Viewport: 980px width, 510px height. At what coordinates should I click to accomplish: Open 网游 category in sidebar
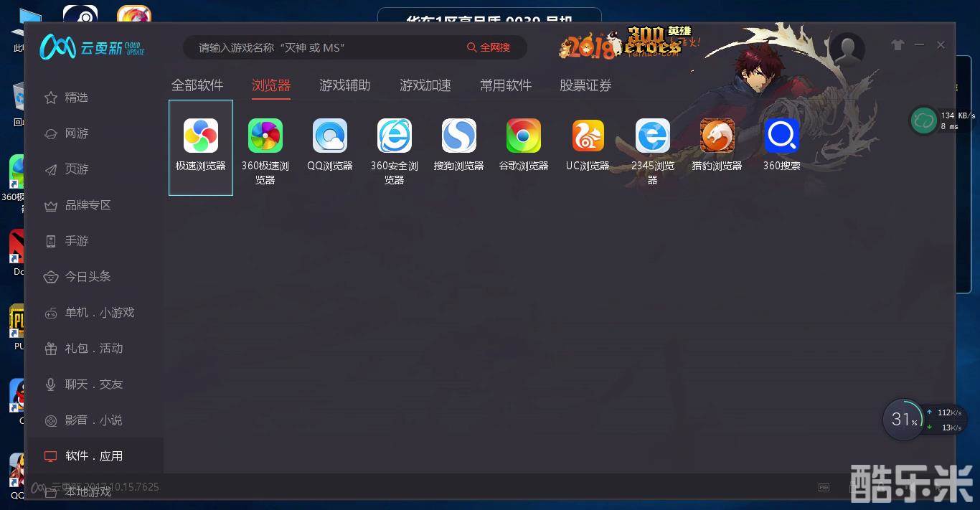(x=76, y=133)
